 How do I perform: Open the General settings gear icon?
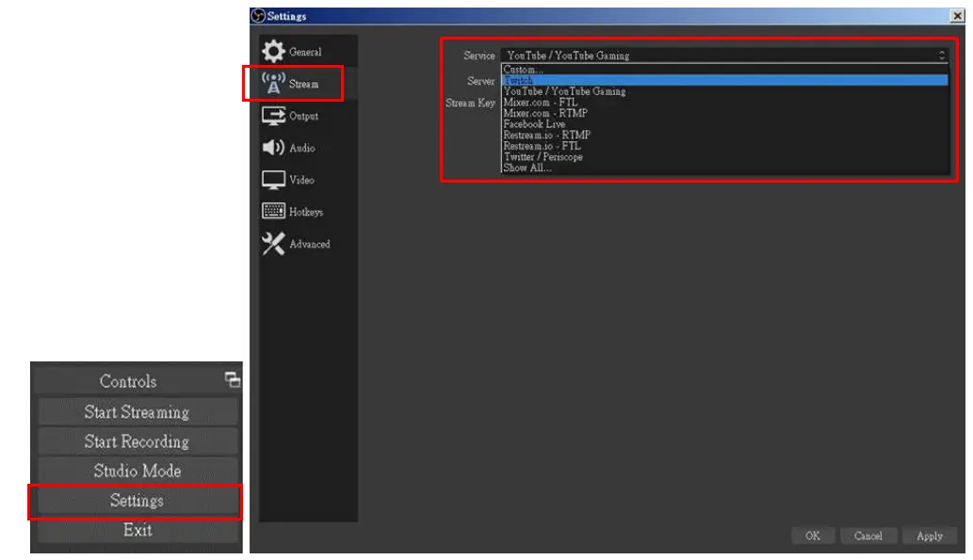pyautogui.click(x=271, y=53)
